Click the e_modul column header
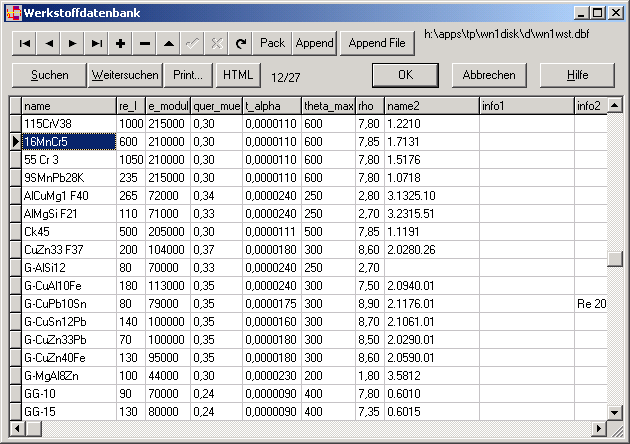This screenshot has height=444, width=630. click(x=167, y=105)
